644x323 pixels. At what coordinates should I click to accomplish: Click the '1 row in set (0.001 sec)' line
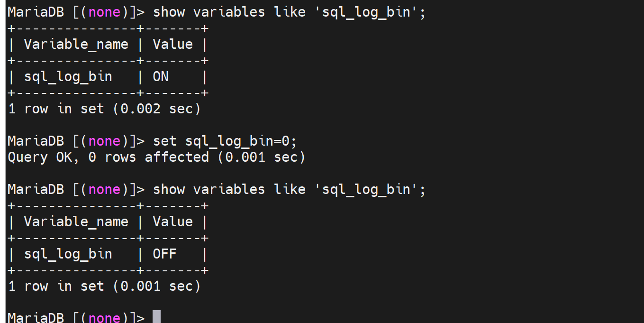click(104, 286)
